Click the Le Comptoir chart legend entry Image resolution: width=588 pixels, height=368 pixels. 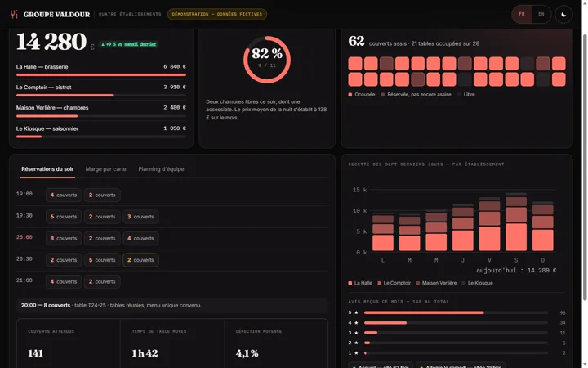(394, 283)
